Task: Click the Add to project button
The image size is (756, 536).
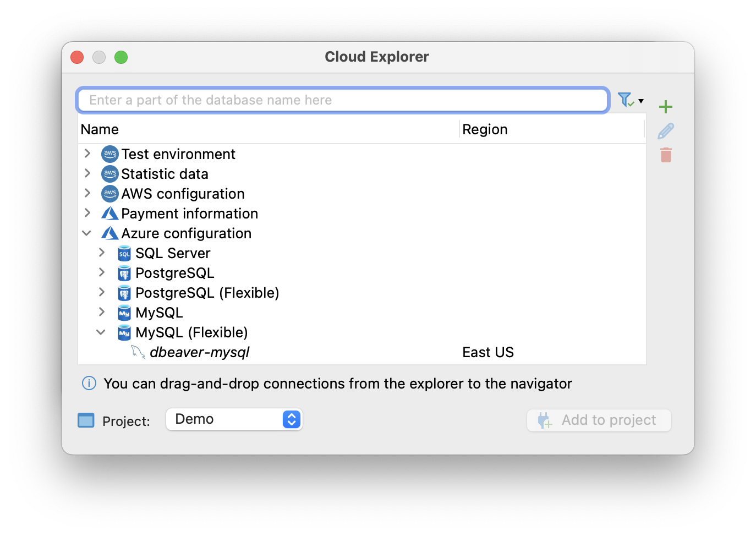Action: 599,420
